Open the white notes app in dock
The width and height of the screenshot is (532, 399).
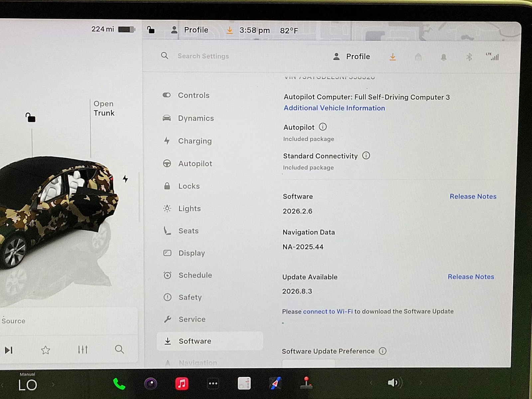click(x=244, y=383)
